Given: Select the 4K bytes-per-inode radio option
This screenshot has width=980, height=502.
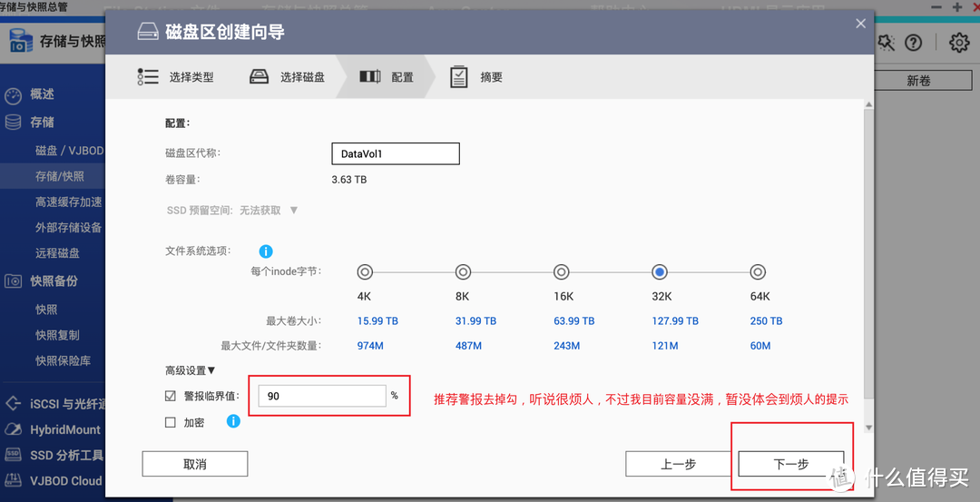Looking at the screenshot, I should coord(365,271).
